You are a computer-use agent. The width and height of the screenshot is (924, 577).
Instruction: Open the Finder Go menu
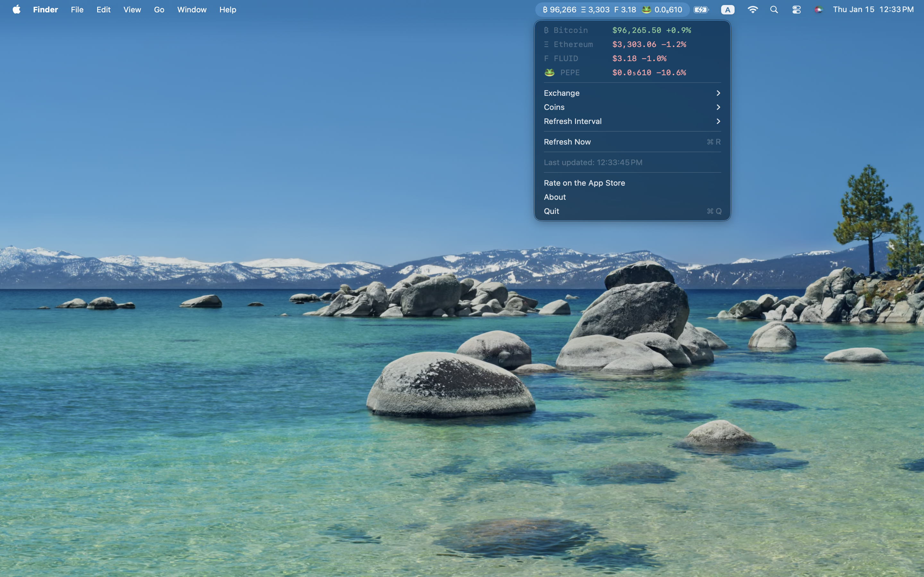pos(159,10)
